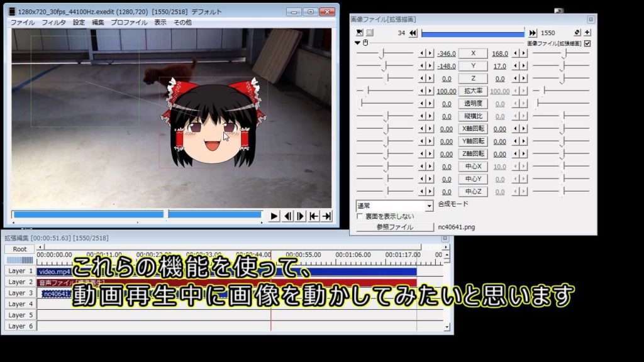Screen dimensions: 644x362
Task: Click the Root scene selector button
Action: [x=20, y=249]
